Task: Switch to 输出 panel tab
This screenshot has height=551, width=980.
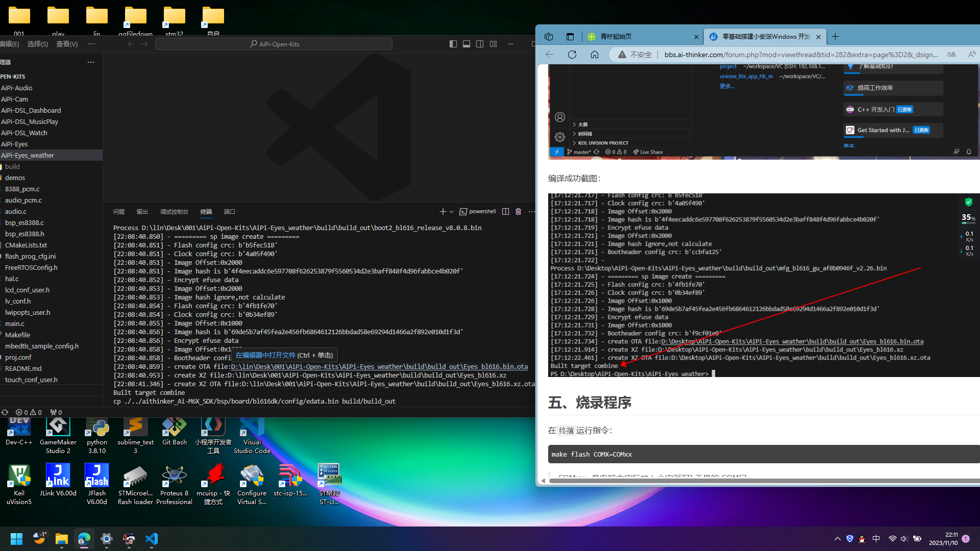Action: point(142,211)
